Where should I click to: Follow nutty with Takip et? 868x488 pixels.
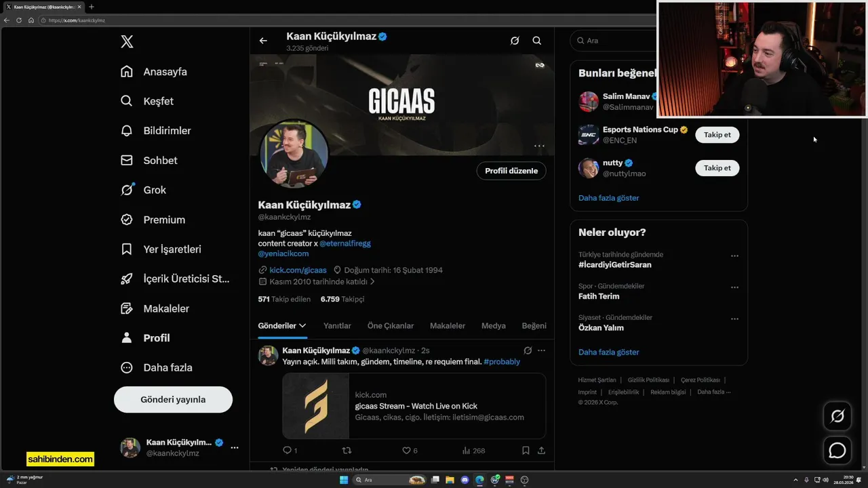(x=717, y=168)
